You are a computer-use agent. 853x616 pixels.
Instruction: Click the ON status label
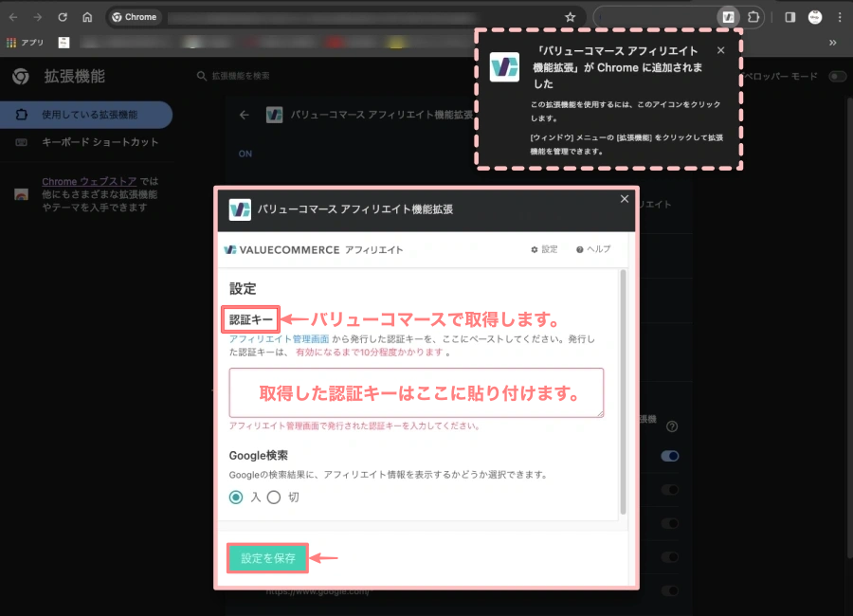(245, 154)
